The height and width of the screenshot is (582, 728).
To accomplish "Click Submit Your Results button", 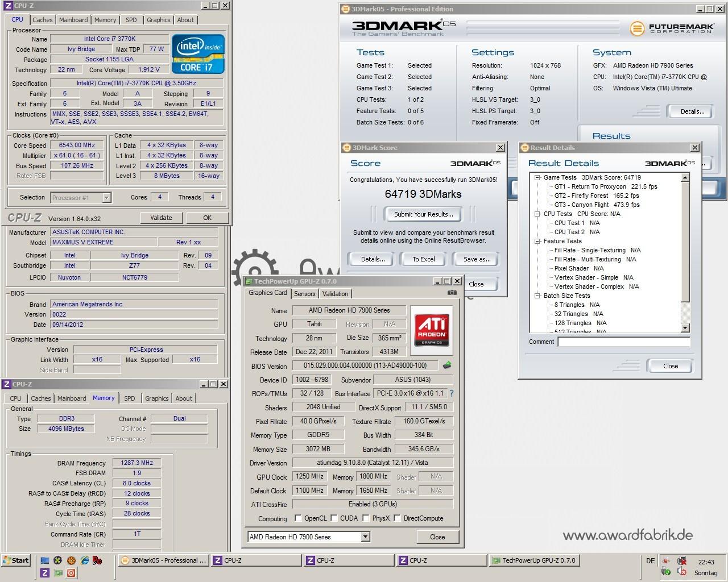I will 424,214.
